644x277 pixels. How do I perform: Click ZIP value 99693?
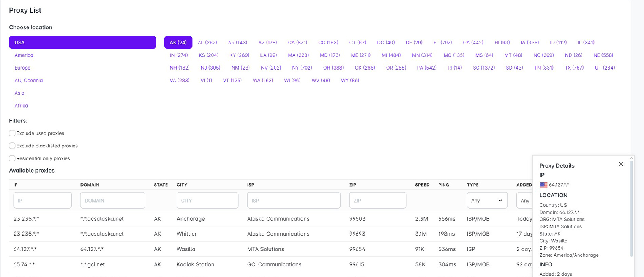click(x=357, y=234)
